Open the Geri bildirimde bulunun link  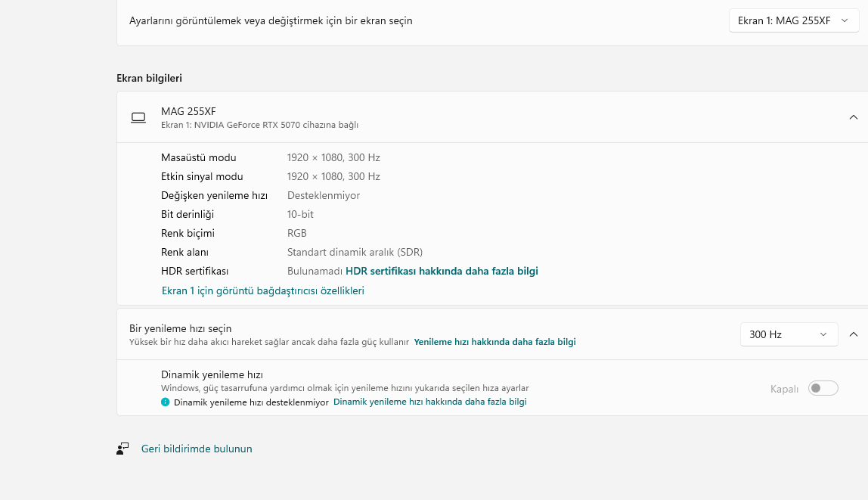pos(197,449)
